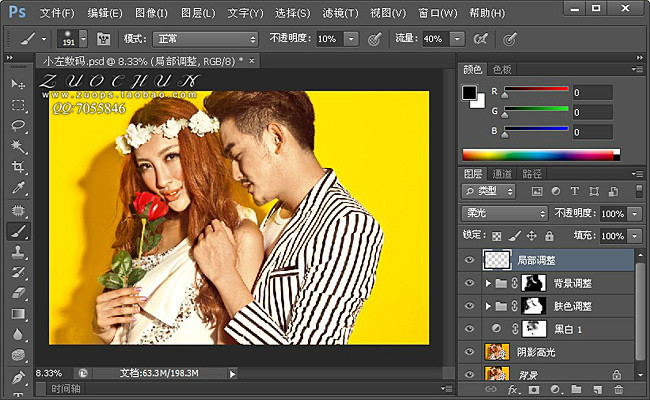
Task: Select the Move tool
Action: tap(18, 84)
